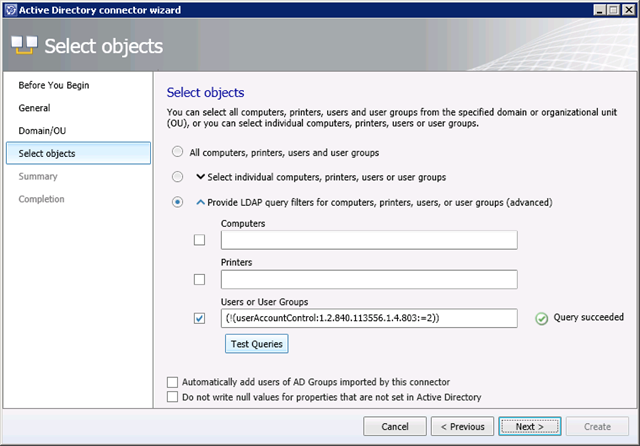
Task: Select the Provide LDAP query filters radio button
Action: 178,202
